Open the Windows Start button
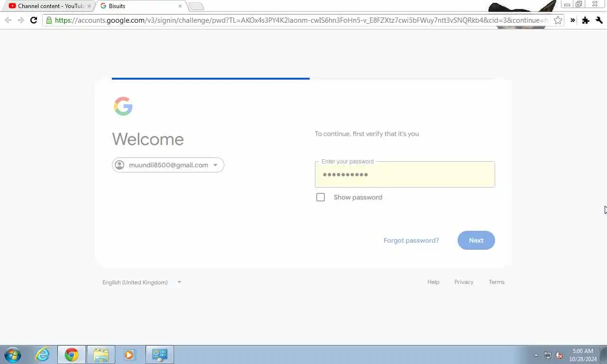Viewport: 607px width, 364px height. pyautogui.click(x=13, y=355)
